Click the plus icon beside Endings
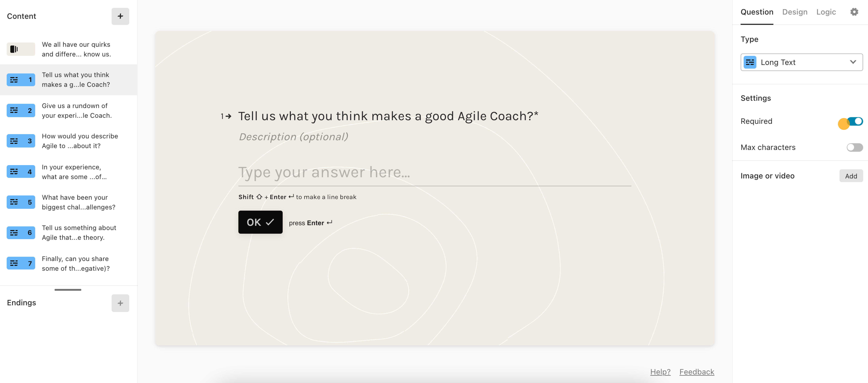 click(x=120, y=303)
